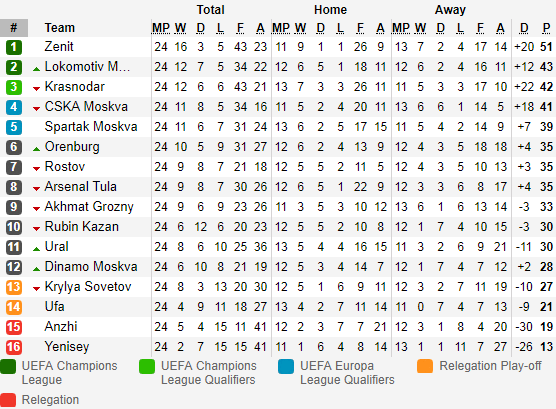This screenshot has height=409, width=556.
Task: Open the Spartak Moskva team link
Action: tap(91, 127)
